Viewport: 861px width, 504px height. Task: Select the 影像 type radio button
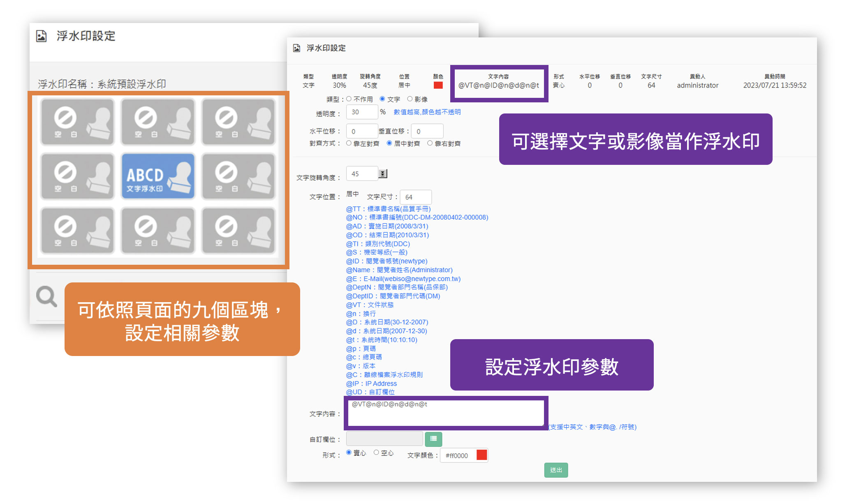point(410,99)
